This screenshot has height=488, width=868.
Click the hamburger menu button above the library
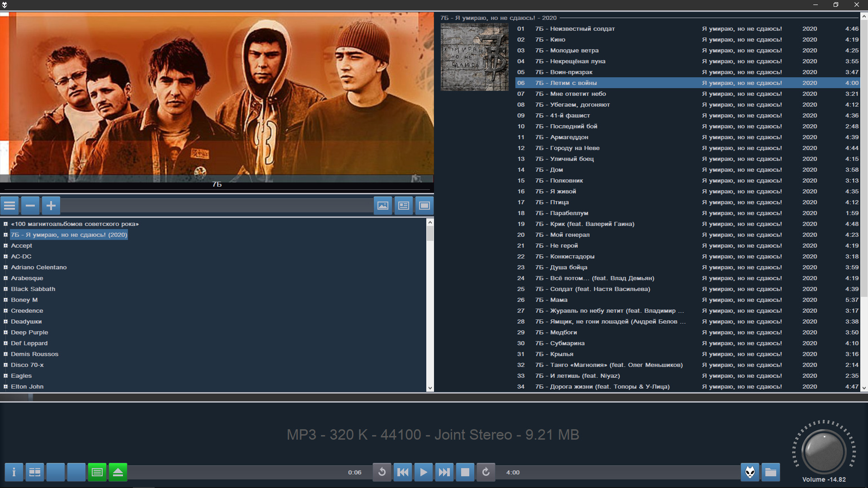tap(9, 206)
